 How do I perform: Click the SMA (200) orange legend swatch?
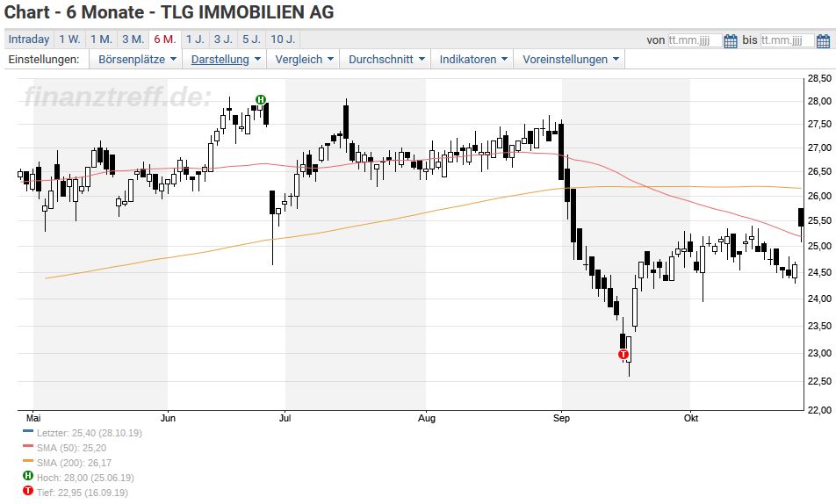28,461
